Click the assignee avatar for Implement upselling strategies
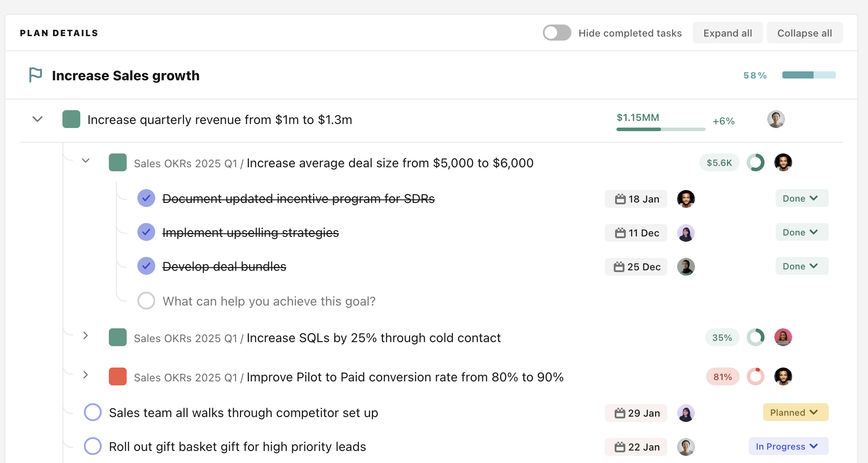The image size is (868, 463). (x=686, y=233)
